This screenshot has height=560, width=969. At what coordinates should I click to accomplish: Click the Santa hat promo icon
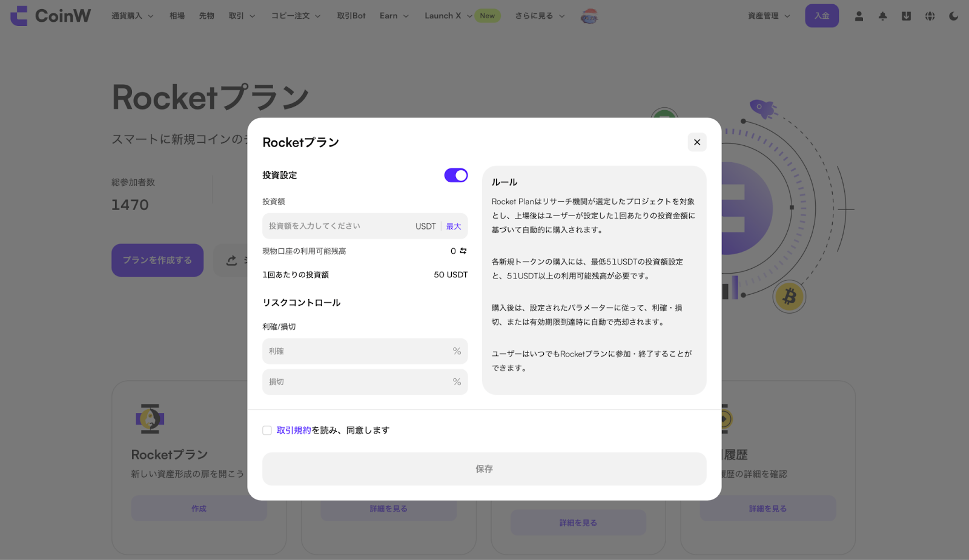click(589, 16)
